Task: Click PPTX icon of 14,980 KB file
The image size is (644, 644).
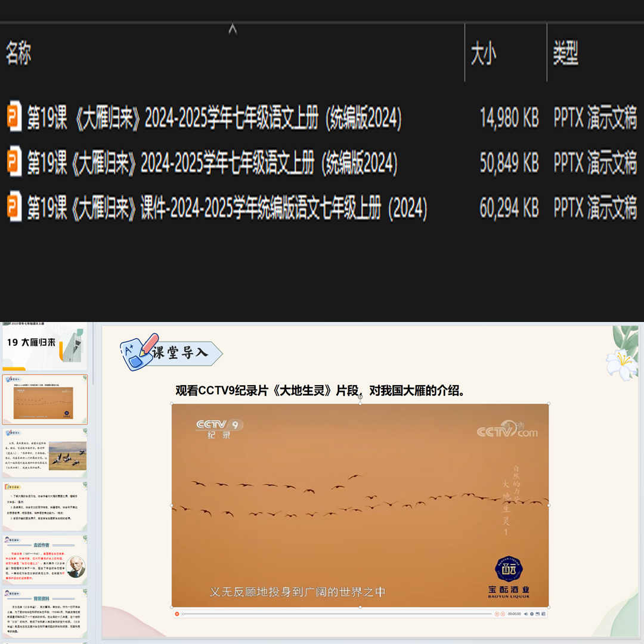Action: pos(14,116)
